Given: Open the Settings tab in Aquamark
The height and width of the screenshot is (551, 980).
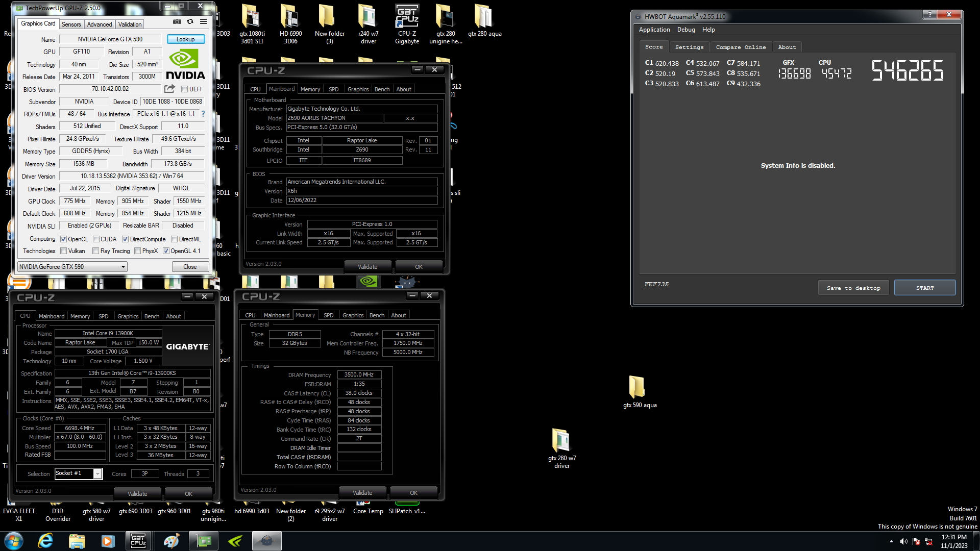Looking at the screenshot, I should (x=689, y=47).
